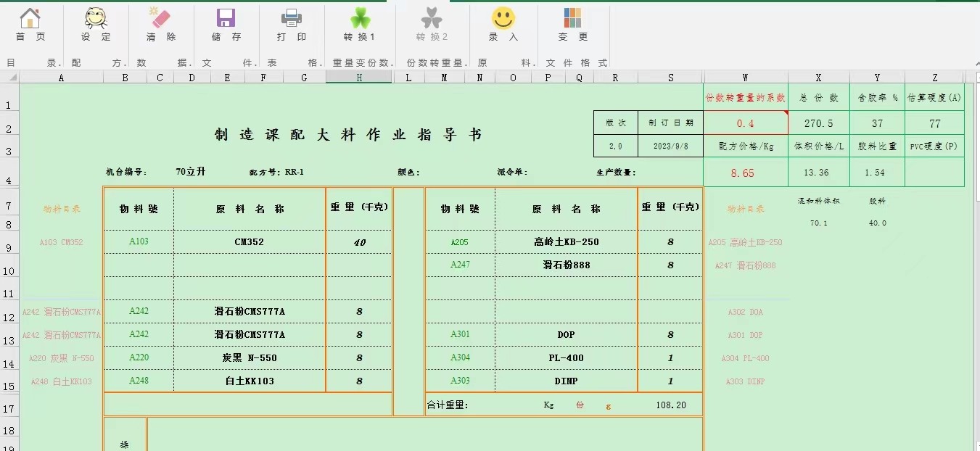Select column H header
Image resolution: width=980 pixels, height=451 pixels.
[x=359, y=78]
